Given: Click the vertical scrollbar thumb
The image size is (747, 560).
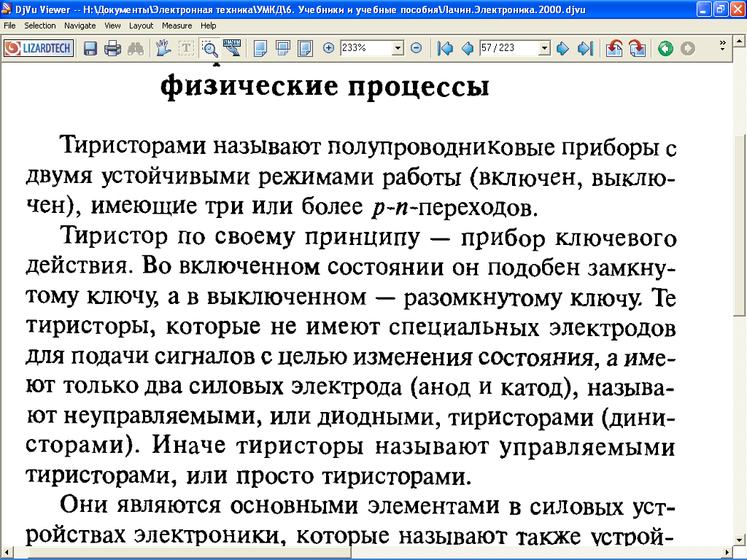Looking at the screenshot, I should pyautogui.click(x=740, y=225).
